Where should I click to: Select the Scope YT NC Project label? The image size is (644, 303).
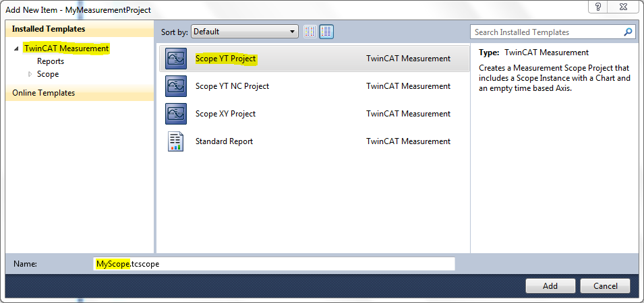coord(232,86)
